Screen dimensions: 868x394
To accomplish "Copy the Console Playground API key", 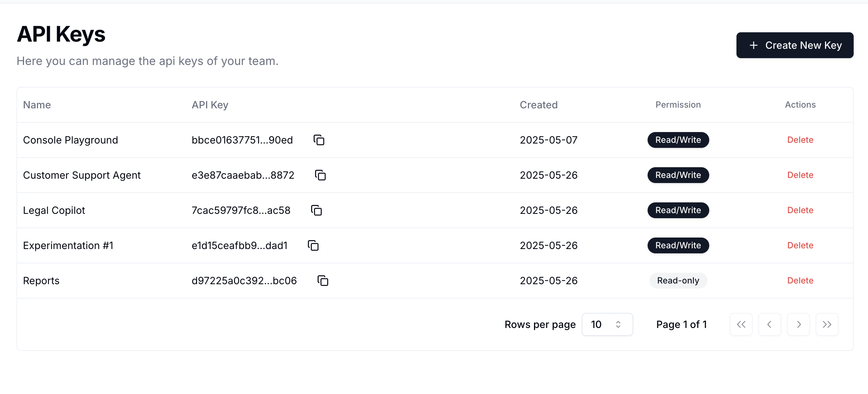I will [x=319, y=140].
